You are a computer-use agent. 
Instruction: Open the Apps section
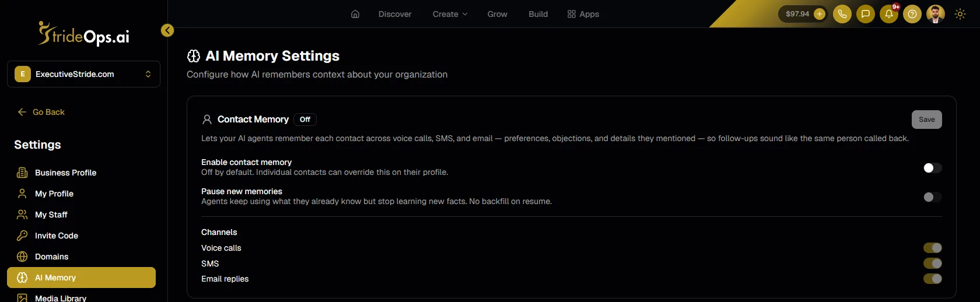(x=583, y=14)
